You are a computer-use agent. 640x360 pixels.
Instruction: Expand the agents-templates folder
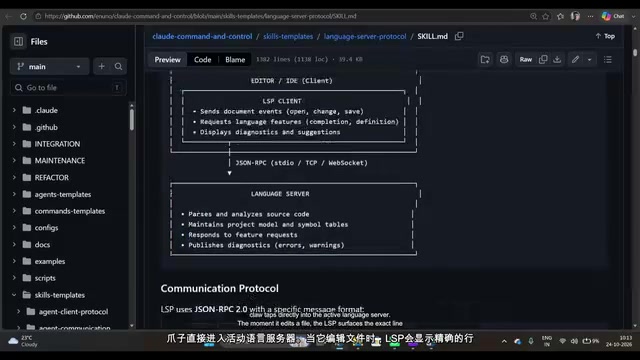pyautogui.click(x=14, y=194)
